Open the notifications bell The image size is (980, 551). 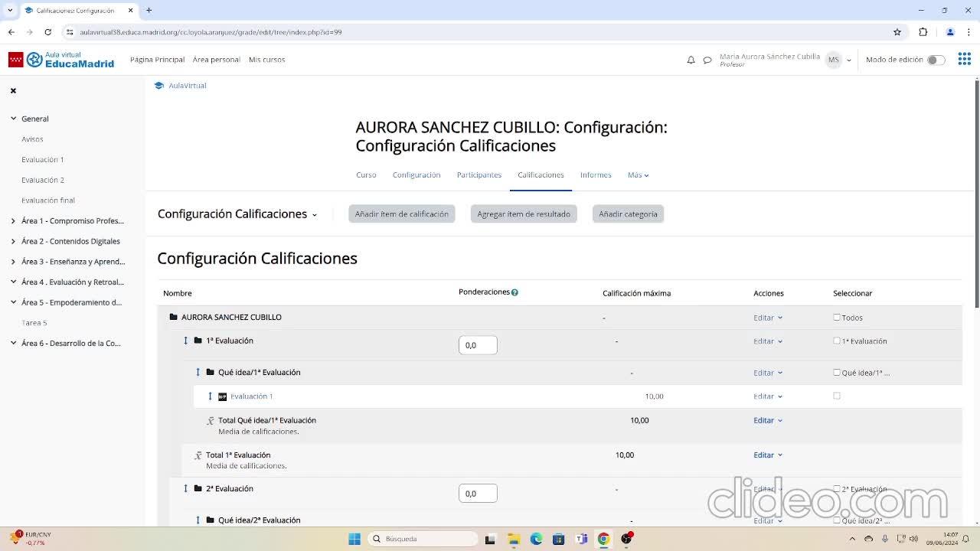691,60
